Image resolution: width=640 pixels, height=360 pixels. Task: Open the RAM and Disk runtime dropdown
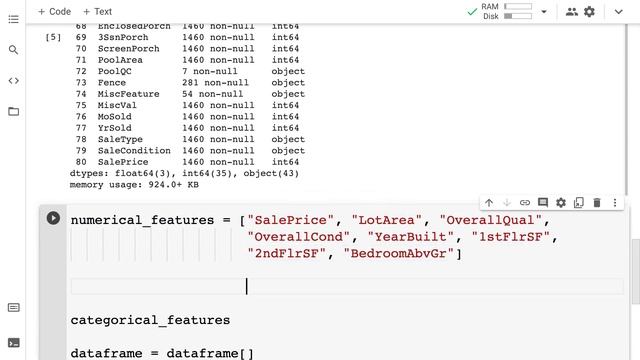coord(544,12)
